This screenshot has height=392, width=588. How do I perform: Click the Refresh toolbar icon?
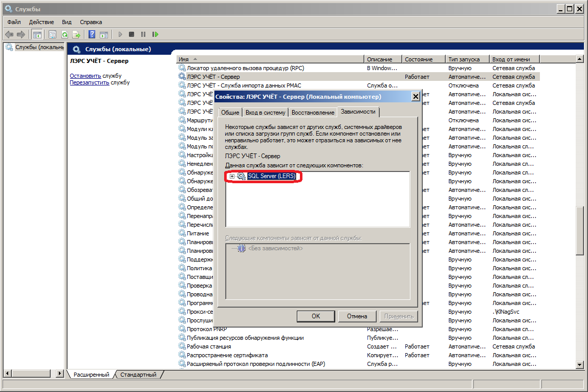coord(64,34)
